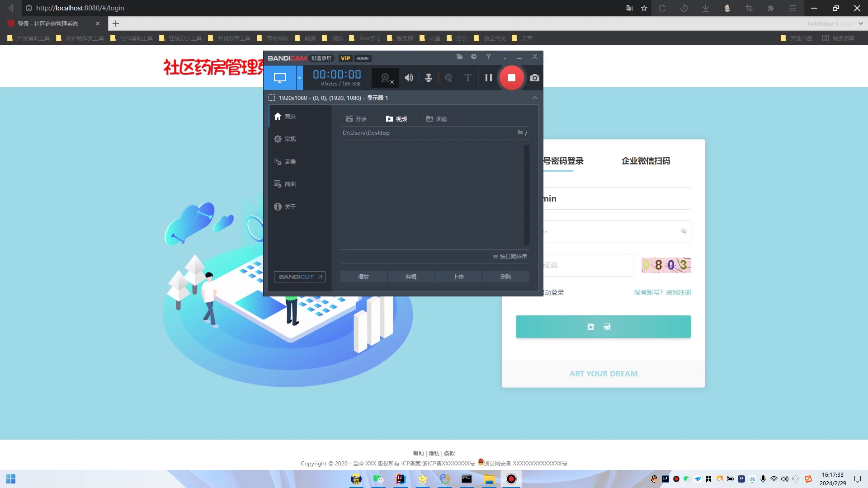Refresh the 0803 captcha image
Image resolution: width=868 pixels, height=488 pixels.
point(666,265)
